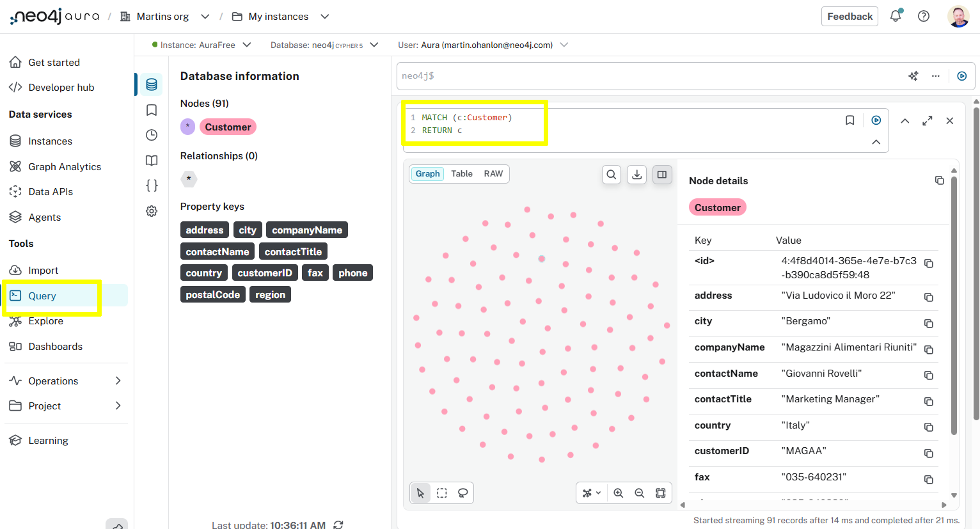The height and width of the screenshot is (529, 980).
Task: Toggle the node details side panel
Action: pos(662,174)
